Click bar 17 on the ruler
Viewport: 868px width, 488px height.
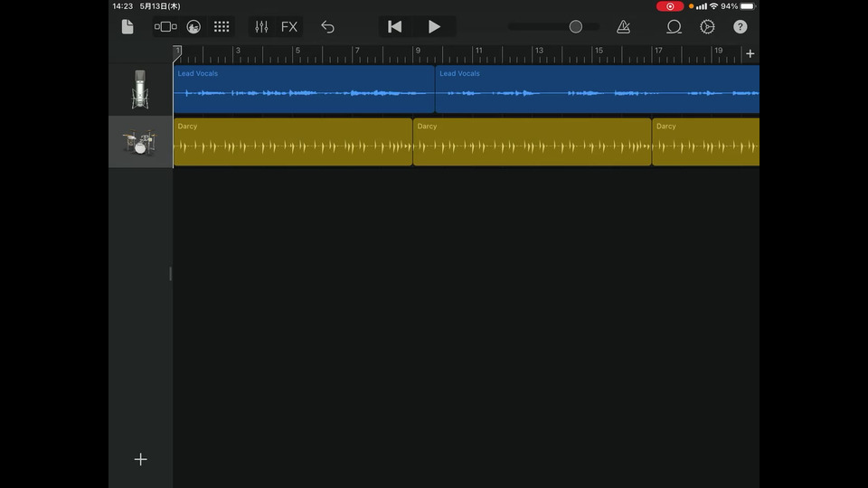658,51
